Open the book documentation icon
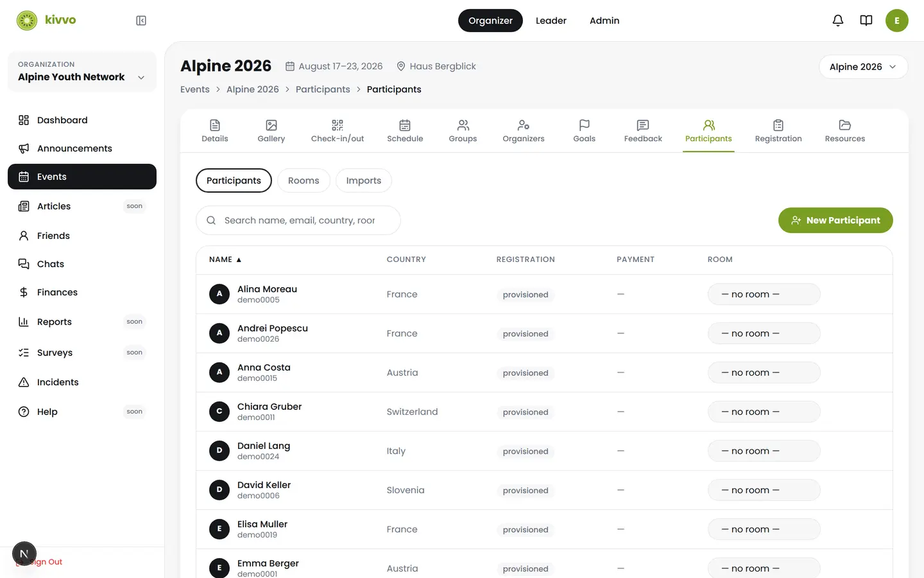The width and height of the screenshot is (924, 578). 866,21
